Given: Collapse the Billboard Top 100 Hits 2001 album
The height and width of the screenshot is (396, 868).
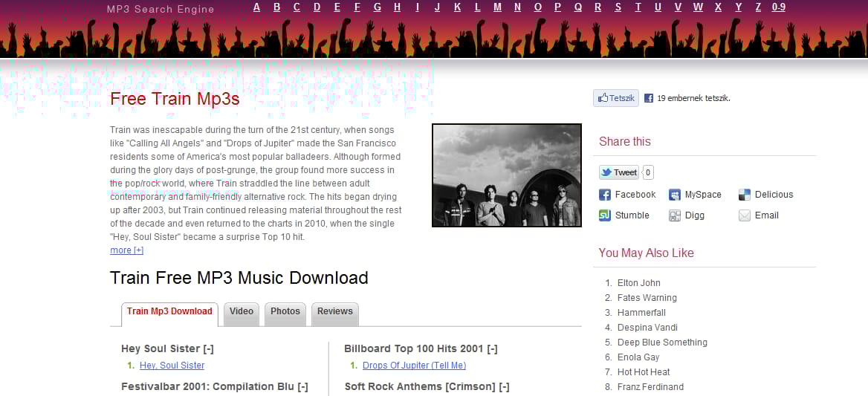Looking at the screenshot, I should tap(492, 349).
